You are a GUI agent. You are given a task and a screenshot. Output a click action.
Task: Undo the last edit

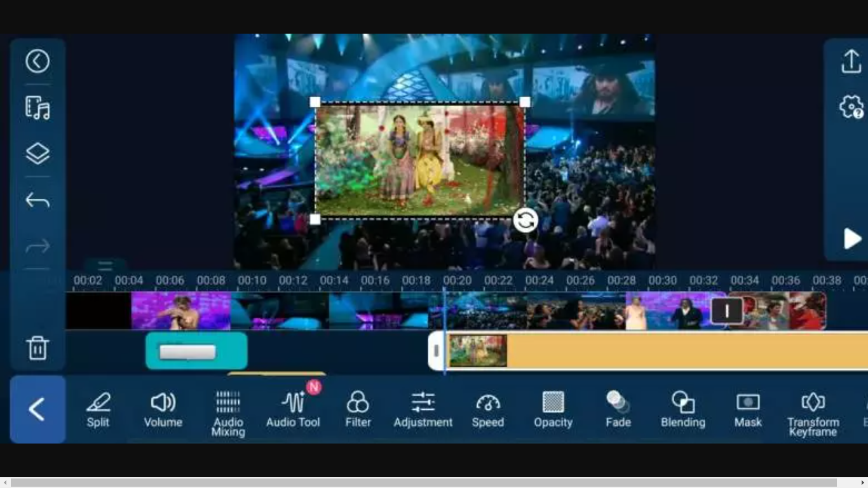(37, 201)
